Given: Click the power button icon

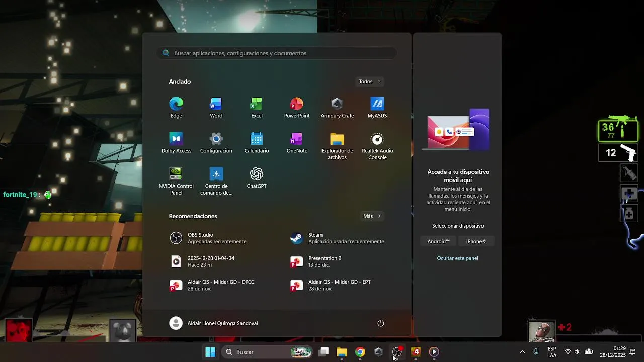Looking at the screenshot, I should tap(381, 323).
